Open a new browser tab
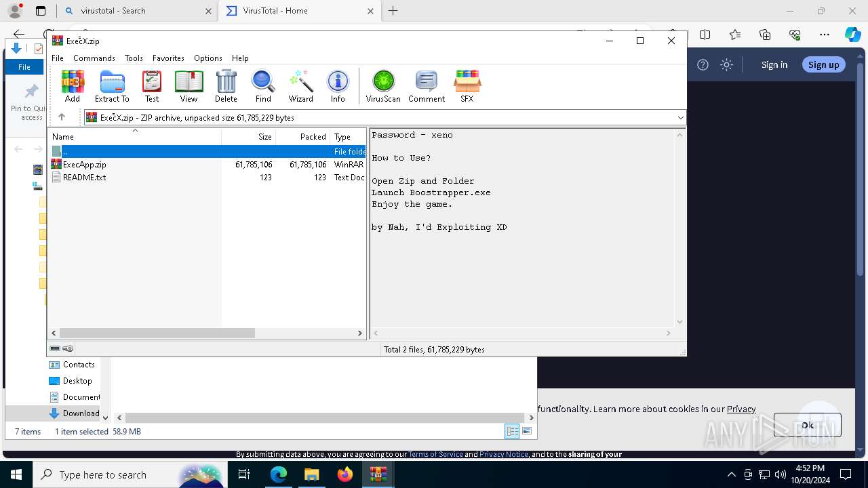This screenshot has width=868, height=488. (x=393, y=11)
